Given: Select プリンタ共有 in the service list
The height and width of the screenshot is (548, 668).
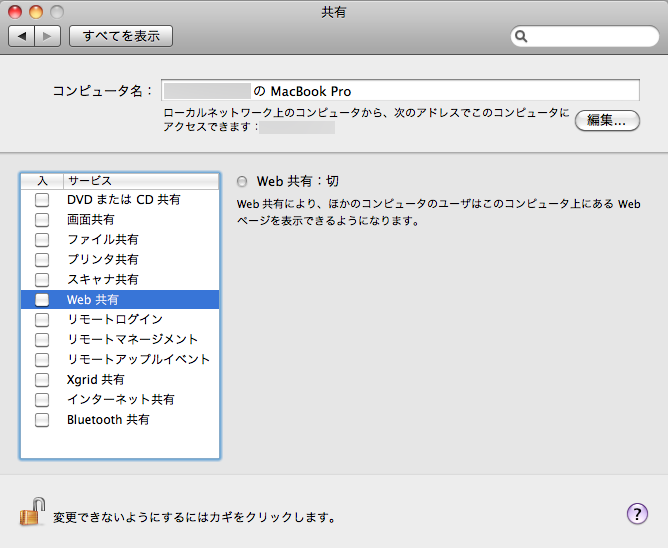Looking at the screenshot, I should pos(120,260).
